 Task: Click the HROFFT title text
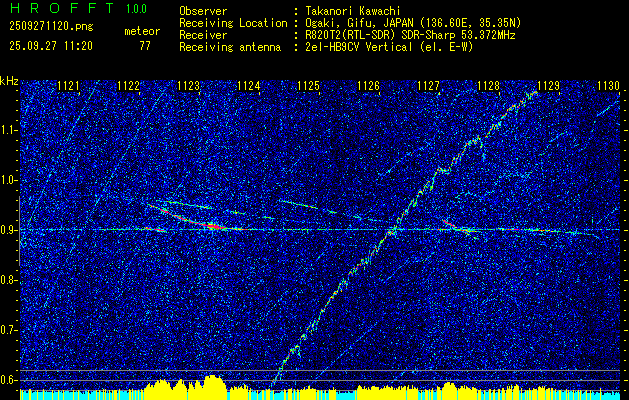point(62,8)
